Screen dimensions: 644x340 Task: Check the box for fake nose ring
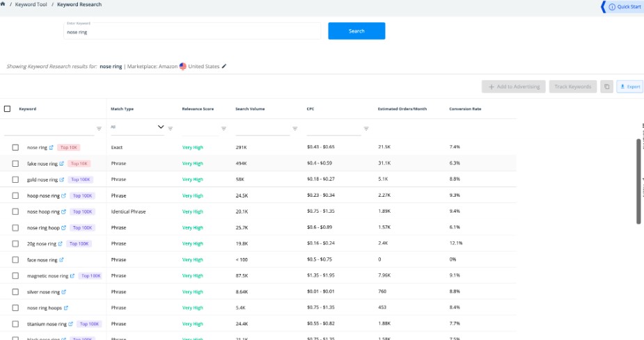click(15, 163)
